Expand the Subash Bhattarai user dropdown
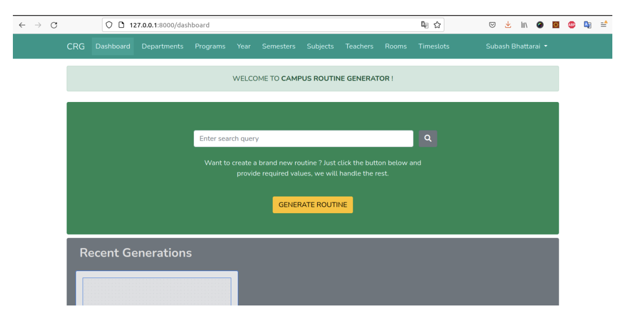644x335 pixels. pos(517,46)
